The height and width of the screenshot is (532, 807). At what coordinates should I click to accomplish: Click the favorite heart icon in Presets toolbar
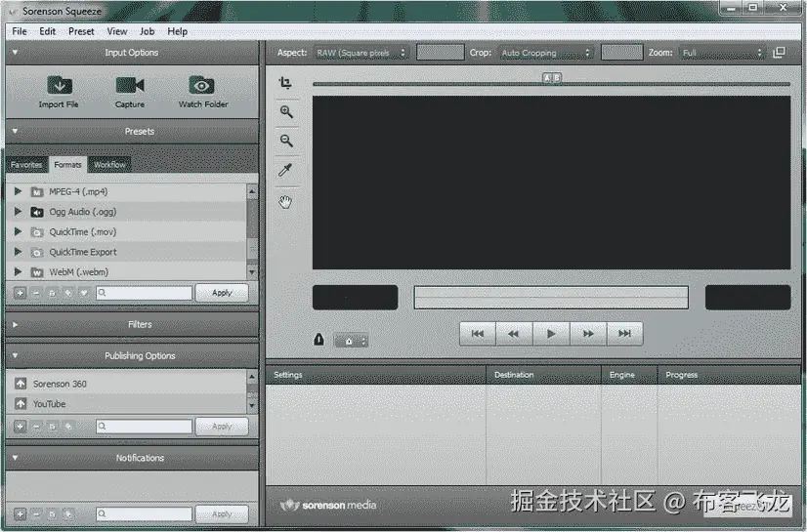[84, 293]
